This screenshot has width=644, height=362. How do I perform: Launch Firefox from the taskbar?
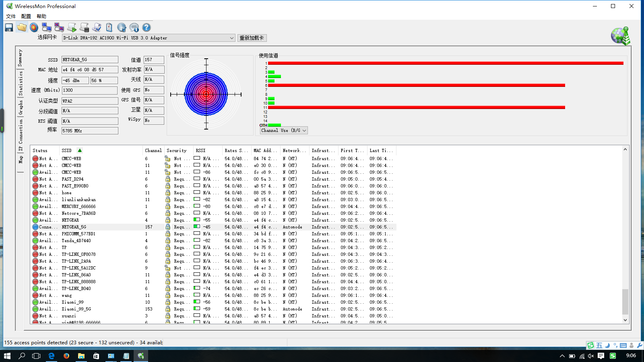pos(66,356)
